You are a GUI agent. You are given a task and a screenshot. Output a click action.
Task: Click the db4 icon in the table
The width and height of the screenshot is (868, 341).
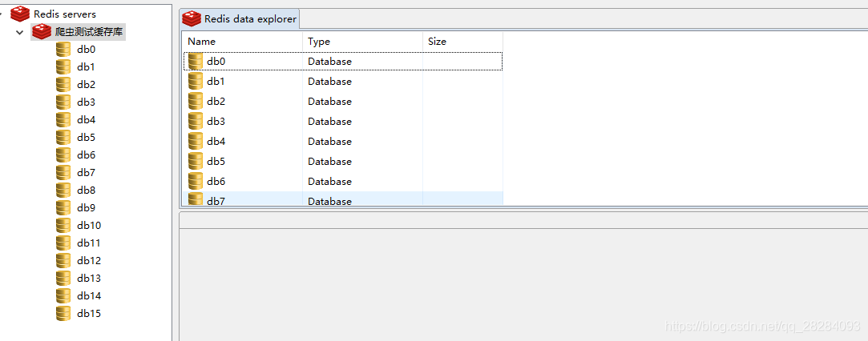tap(196, 142)
